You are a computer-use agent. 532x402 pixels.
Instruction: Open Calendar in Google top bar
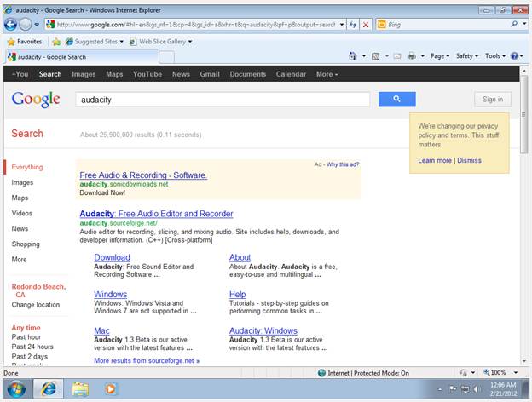pos(291,74)
